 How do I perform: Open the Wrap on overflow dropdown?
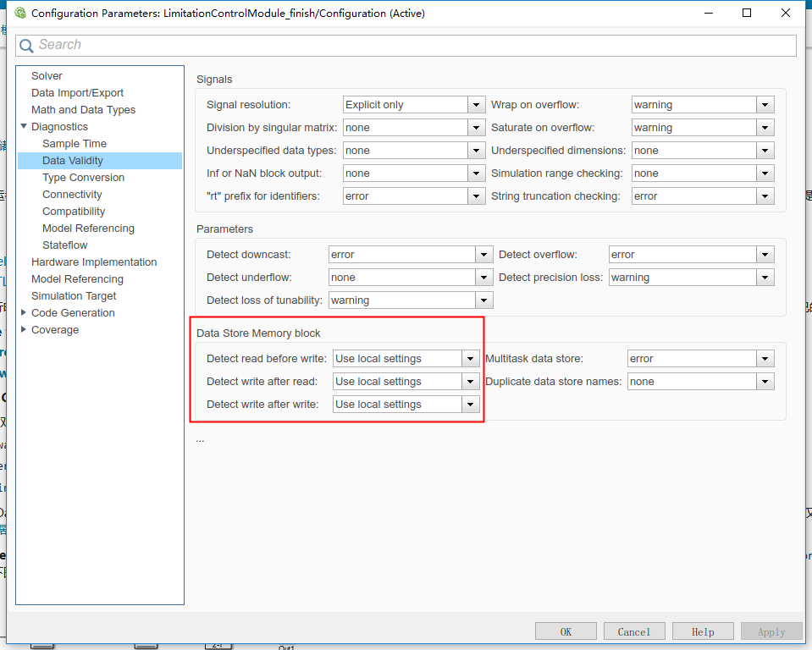764,104
